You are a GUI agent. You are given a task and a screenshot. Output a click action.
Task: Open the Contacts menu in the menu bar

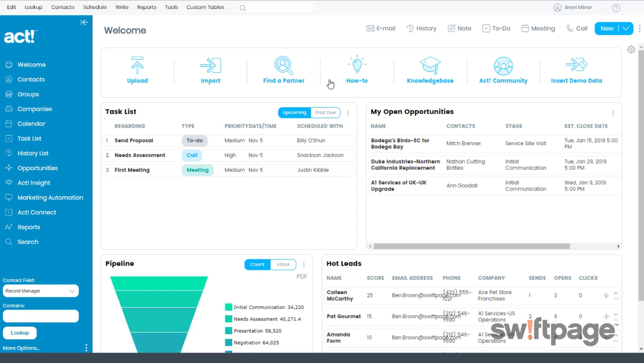(63, 7)
